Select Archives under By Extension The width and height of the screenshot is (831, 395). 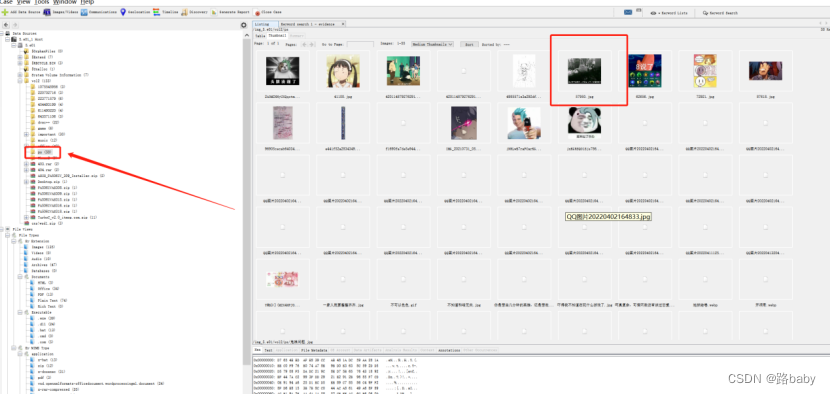(41, 265)
